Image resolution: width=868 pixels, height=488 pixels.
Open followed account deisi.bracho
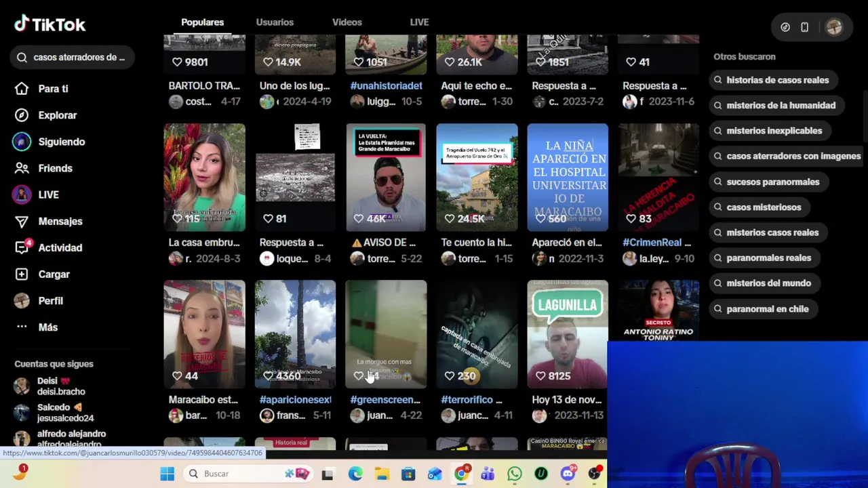tap(61, 386)
